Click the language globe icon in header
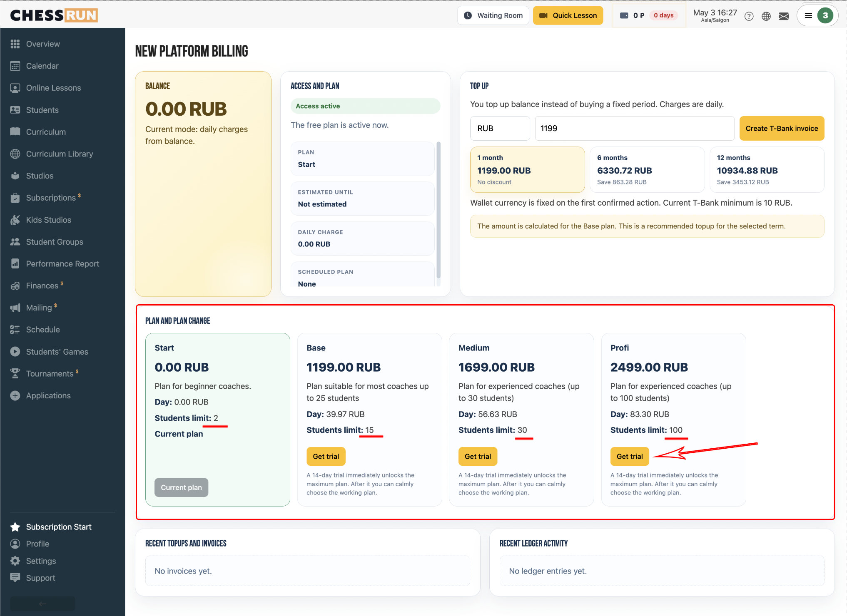The height and width of the screenshot is (616, 847). click(x=766, y=16)
